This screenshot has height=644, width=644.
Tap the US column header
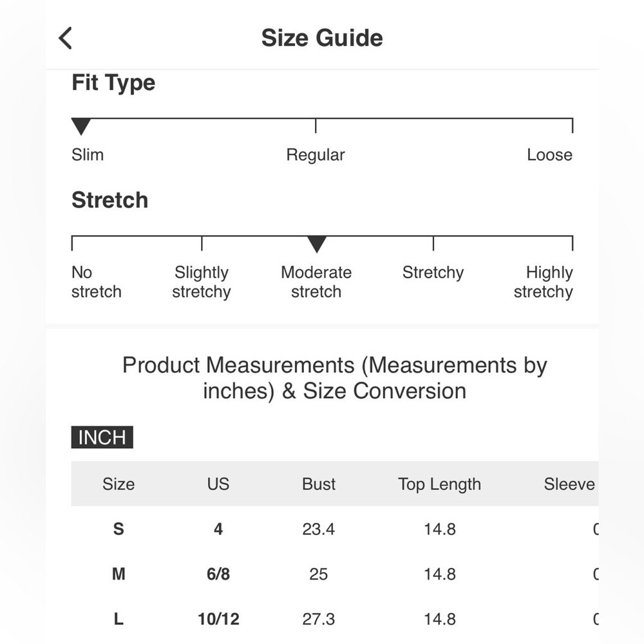pos(218,484)
